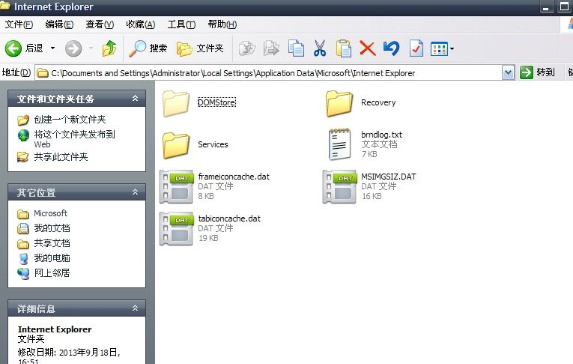Click the Paste clipboard icon
This screenshot has width=573, height=364.
(x=344, y=48)
